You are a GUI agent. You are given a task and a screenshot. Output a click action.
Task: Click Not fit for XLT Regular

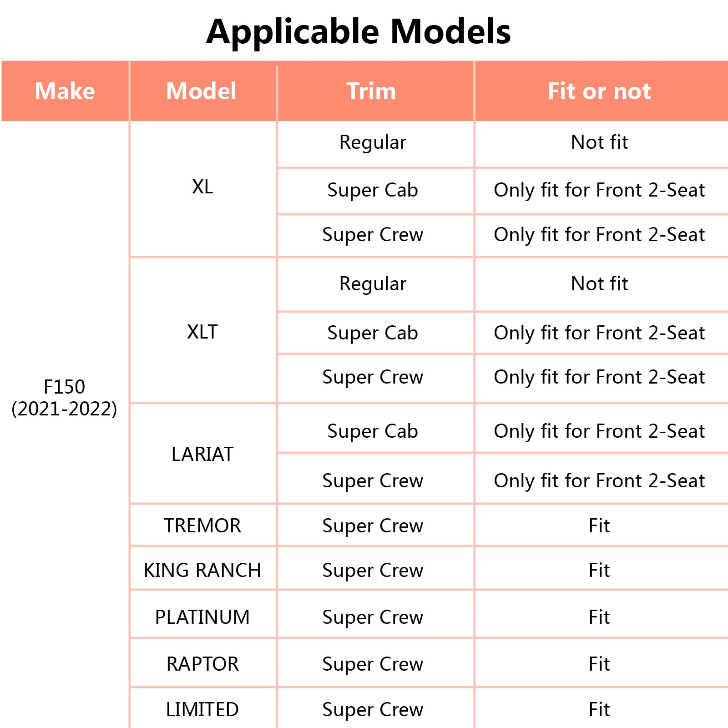coord(600,284)
